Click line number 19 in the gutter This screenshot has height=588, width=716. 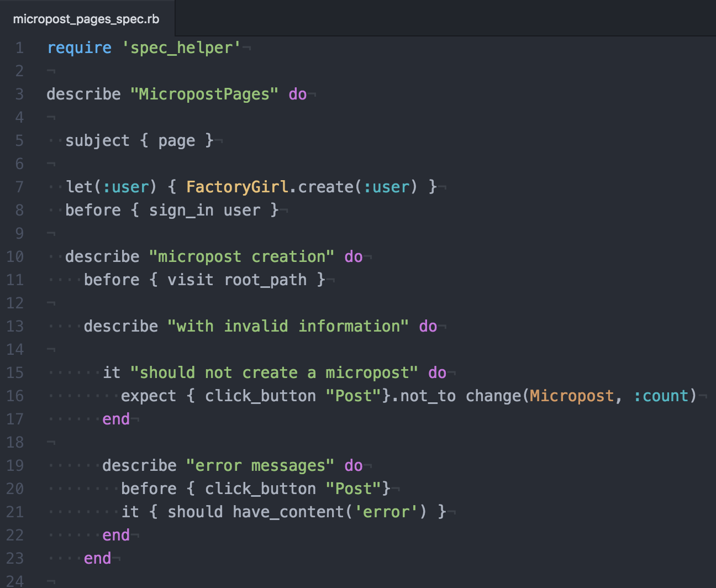coord(15,466)
